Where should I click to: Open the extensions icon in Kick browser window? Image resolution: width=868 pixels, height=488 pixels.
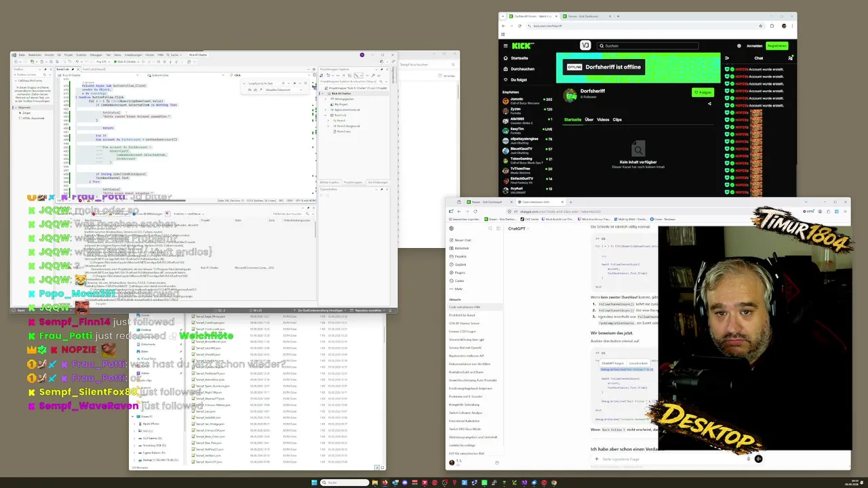tap(772, 26)
